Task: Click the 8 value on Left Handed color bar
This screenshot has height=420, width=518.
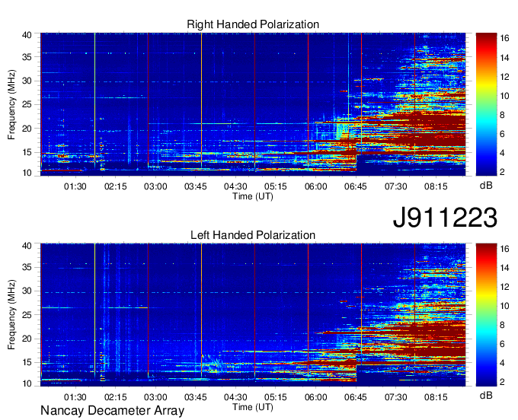Action: pyautogui.click(x=503, y=326)
